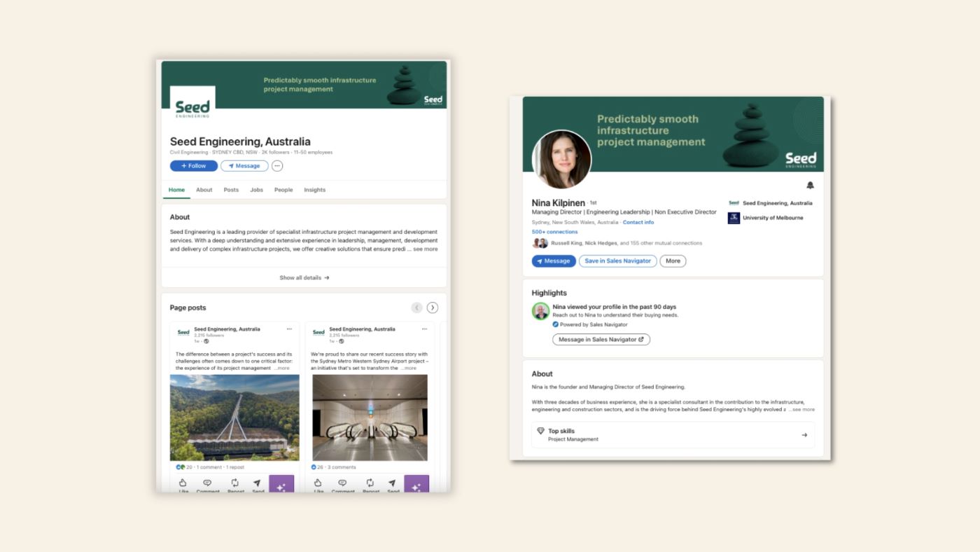Expand the Sydney Metro post text with more
The height and width of the screenshot is (552, 980).
408,368
